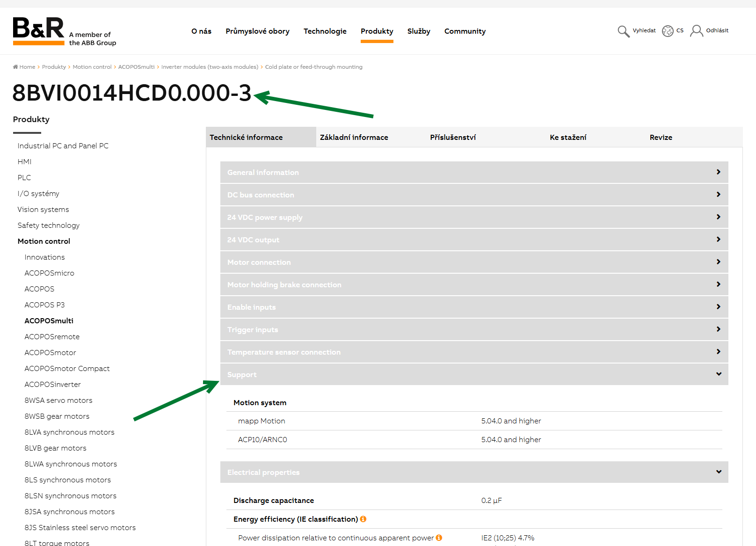
Task: Click the user profile icon
Action: [x=697, y=31]
